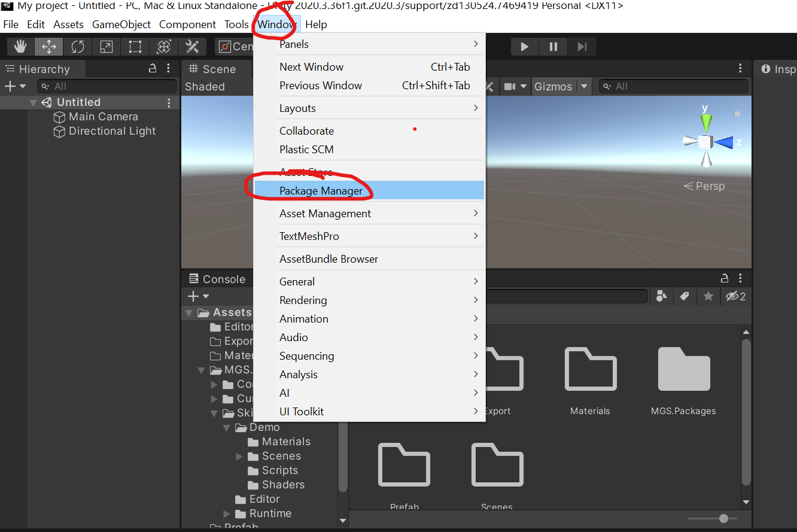The image size is (797, 532).
Task: Collapse the Demo folder in tree
Action: 226,427
